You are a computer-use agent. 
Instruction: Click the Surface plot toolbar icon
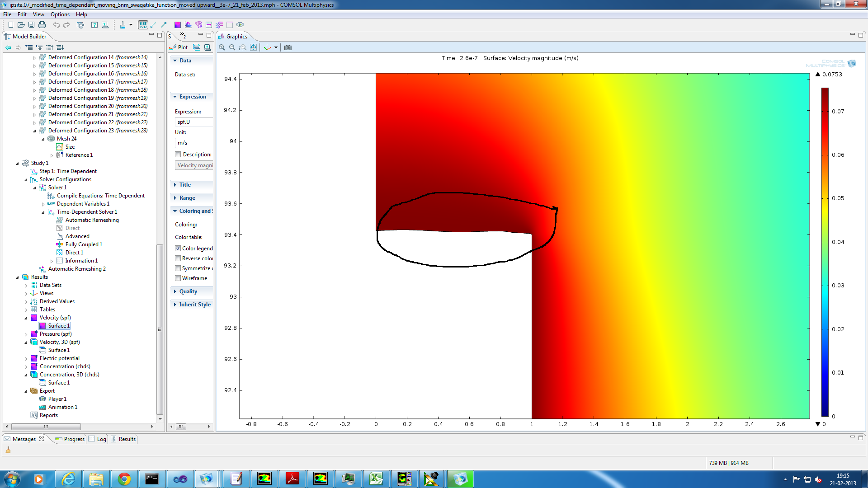click(178, 25)
